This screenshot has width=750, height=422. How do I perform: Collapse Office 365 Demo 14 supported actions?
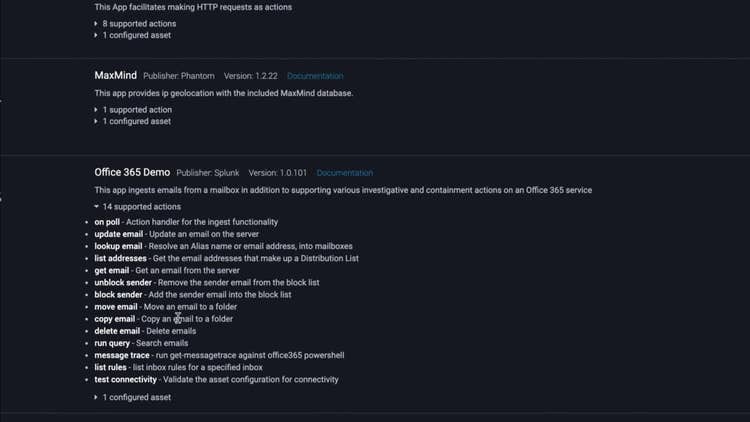click(x=141, y=207)
